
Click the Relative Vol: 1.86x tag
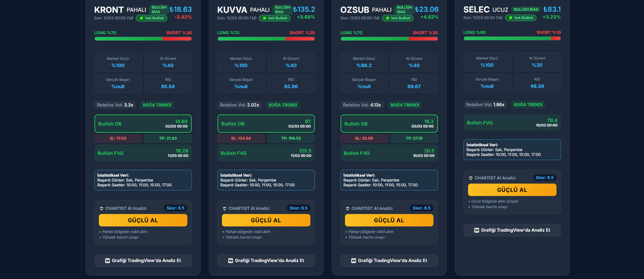486,105
